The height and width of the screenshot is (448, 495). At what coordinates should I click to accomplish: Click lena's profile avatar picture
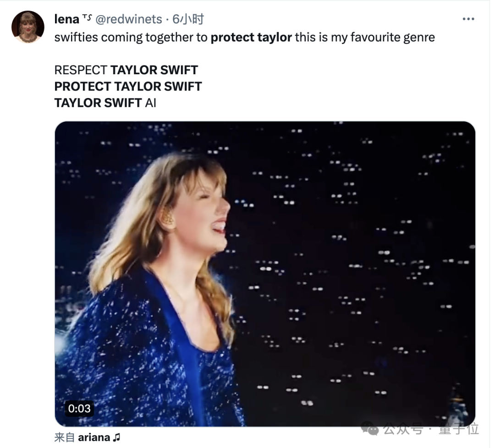click(27, 27)
